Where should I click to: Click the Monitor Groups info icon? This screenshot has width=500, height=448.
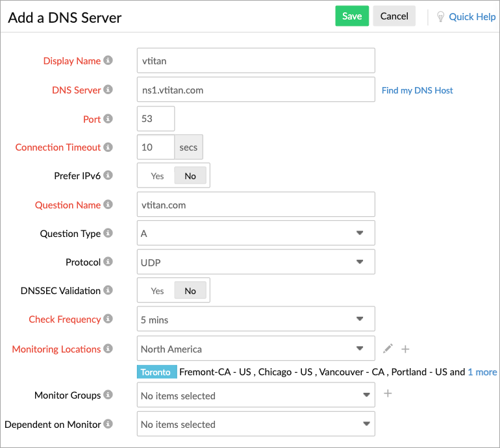pos(108,395)
